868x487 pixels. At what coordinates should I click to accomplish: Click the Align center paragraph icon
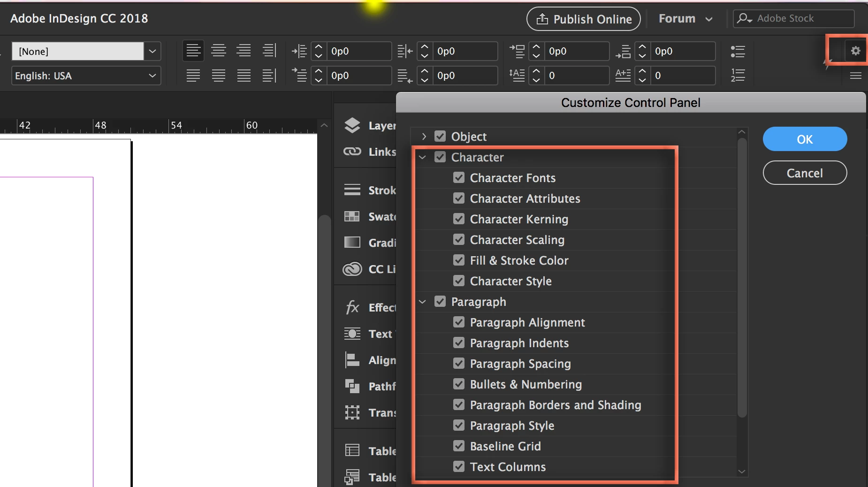218,51
